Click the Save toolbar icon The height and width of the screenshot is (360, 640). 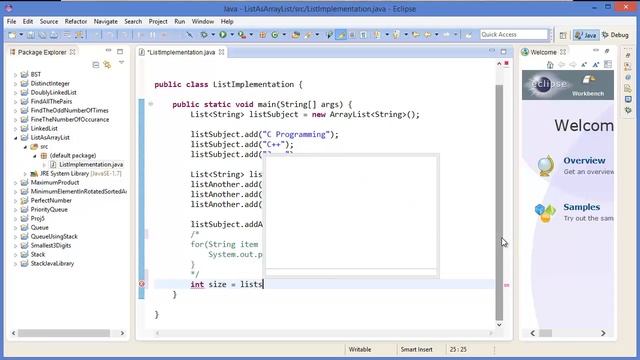pyautogui.click(x=31, y=35)
